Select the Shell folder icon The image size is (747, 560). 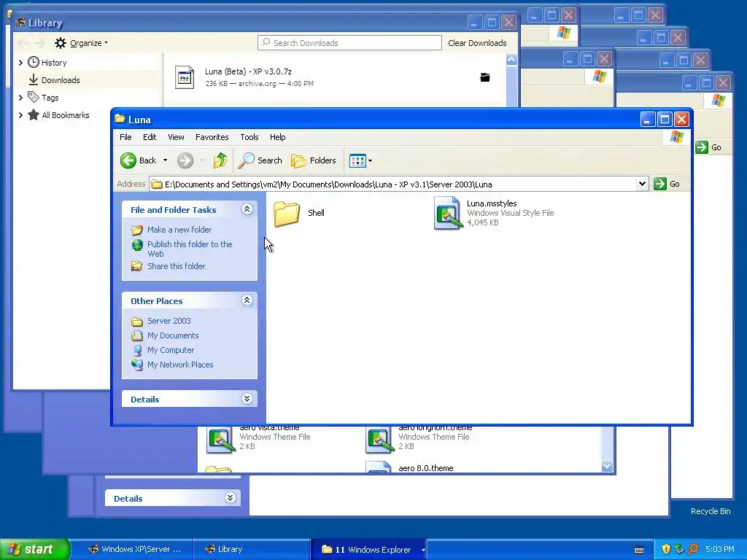coord(287,214)
